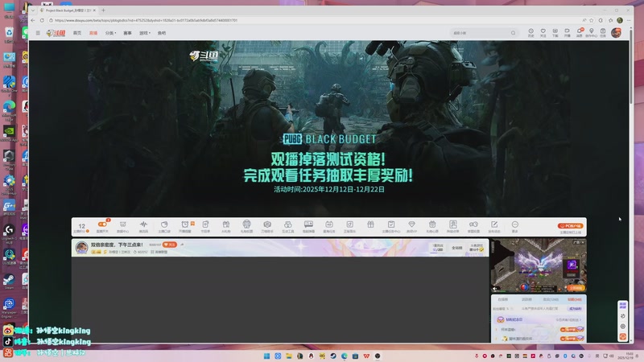Expand the diamond fan row chevron
This screenshot has height=362, width=644.
click(580, 319)
